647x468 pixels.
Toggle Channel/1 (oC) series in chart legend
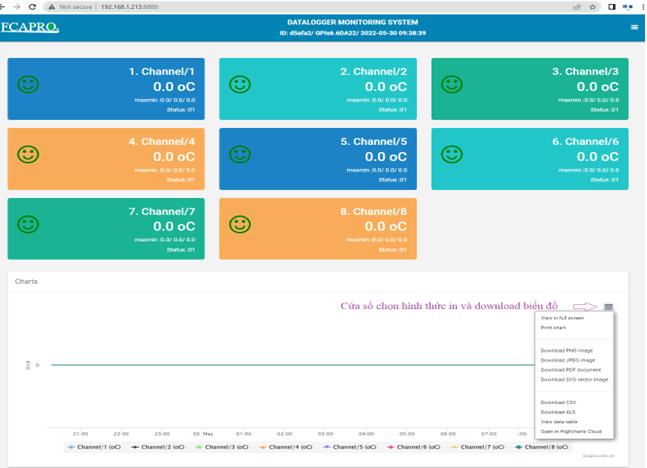94,447
